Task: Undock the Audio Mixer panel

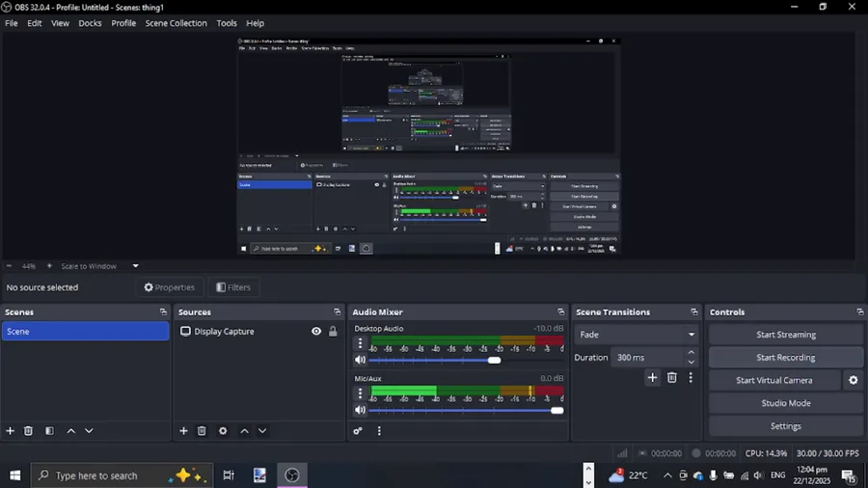Action: click(560, 312)
